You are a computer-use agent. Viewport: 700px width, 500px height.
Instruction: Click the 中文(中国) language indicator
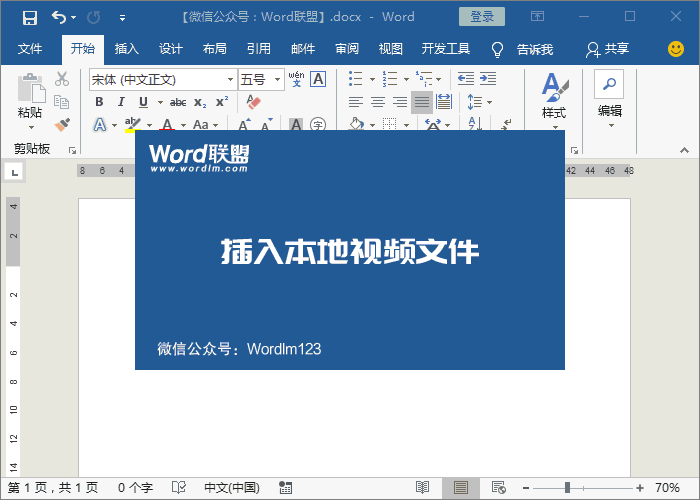pos(232,488)
